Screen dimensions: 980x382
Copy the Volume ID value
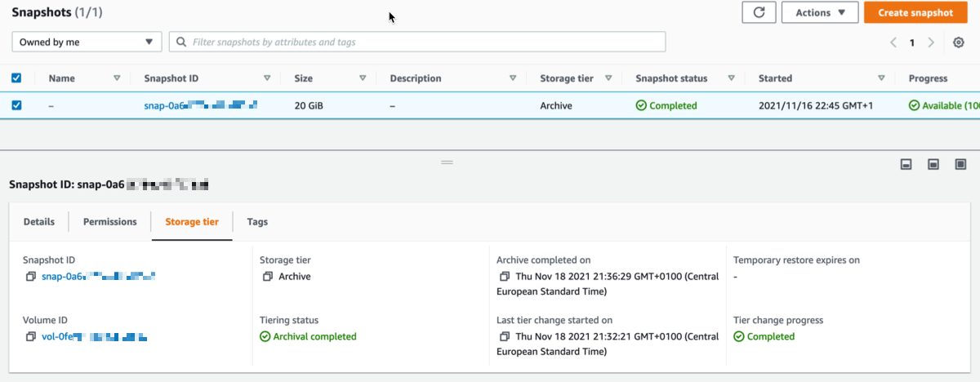click(x=31, y=336)
